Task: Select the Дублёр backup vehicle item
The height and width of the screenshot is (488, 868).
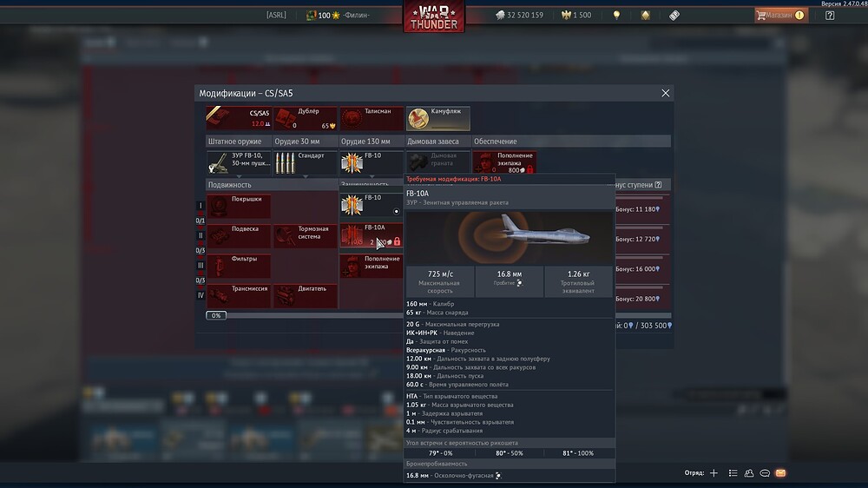Action: tap(305, 118)
